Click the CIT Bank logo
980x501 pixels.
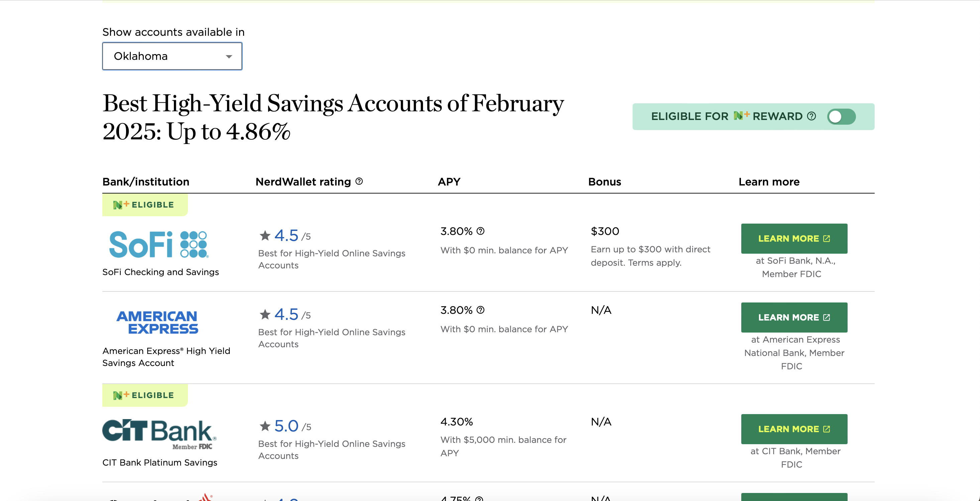coord(159,434)
